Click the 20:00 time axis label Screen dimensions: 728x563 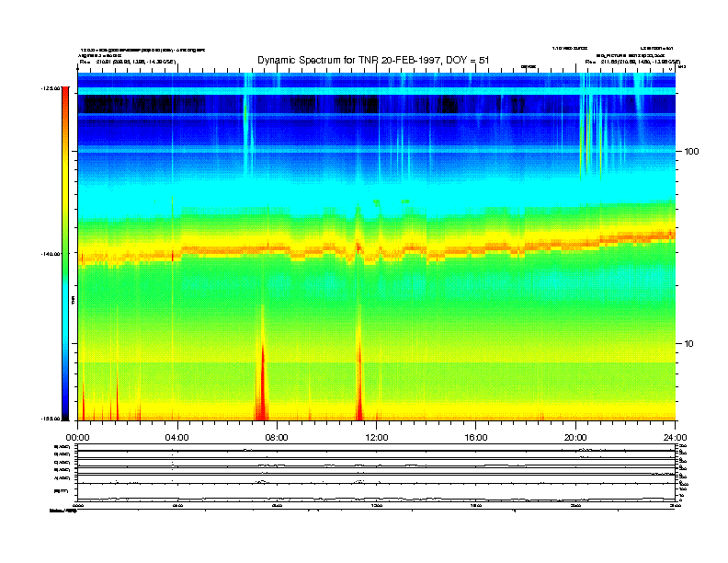click(x=575, y=437)
